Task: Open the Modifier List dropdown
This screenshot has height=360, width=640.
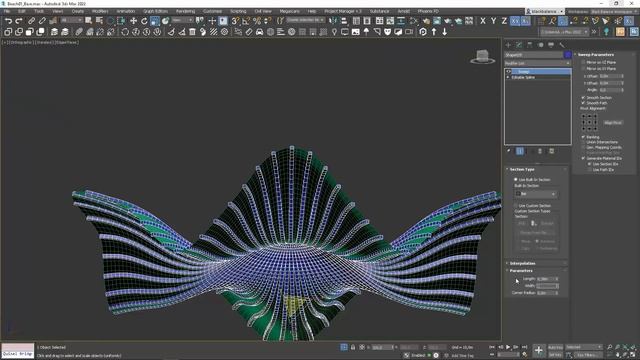Action: (x=538, y=63)
